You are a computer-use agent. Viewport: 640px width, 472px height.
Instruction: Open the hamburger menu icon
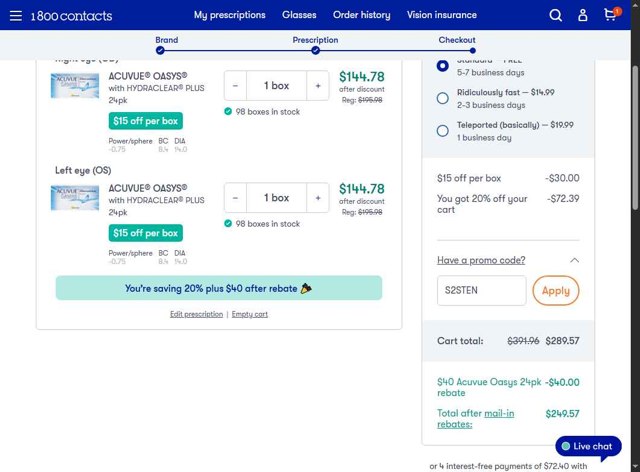click(x=15, y=15)
